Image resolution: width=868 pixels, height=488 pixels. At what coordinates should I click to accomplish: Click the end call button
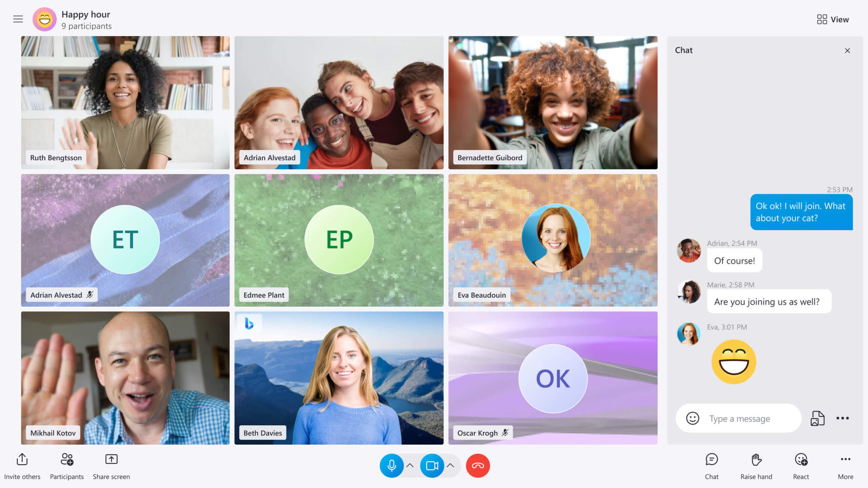477,465
